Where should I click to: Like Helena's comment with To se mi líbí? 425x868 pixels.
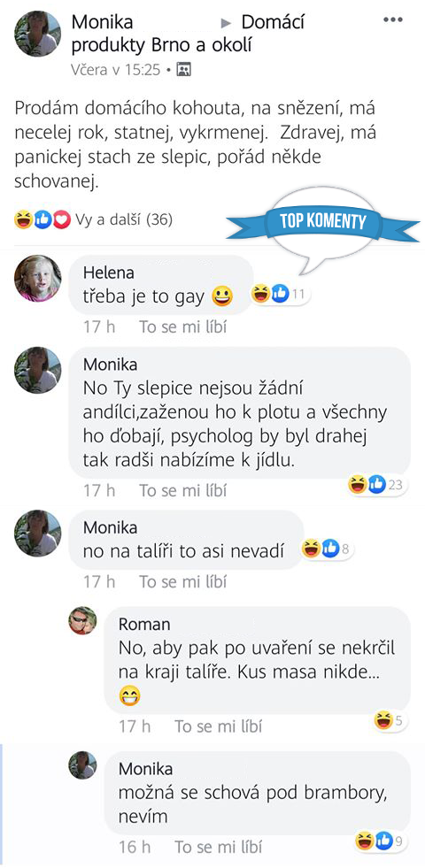click(183, 326)
